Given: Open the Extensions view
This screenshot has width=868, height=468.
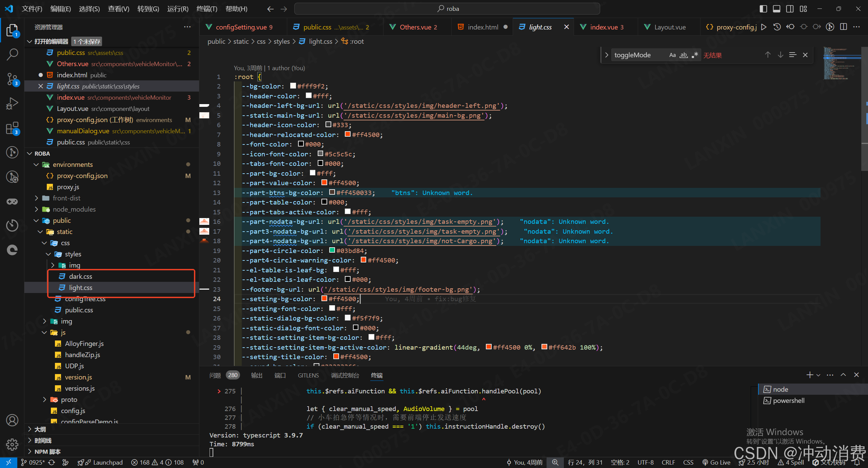Looking at the screenshot, I should tap(12, 128).
